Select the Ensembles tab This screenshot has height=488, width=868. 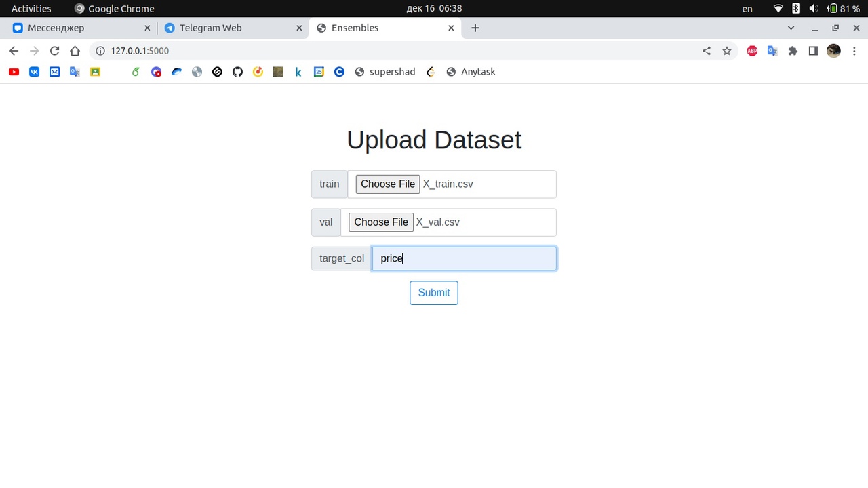coord(385,28)
